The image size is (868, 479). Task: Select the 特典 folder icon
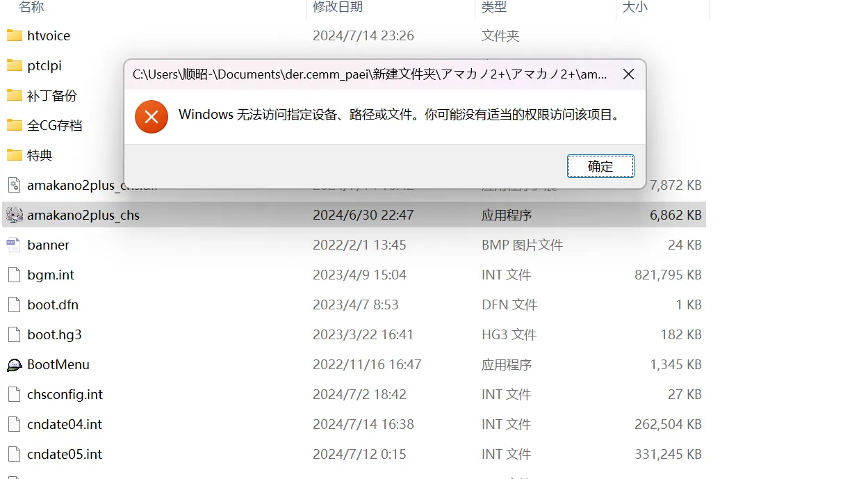pyautogui.click(x=15, y=155)
